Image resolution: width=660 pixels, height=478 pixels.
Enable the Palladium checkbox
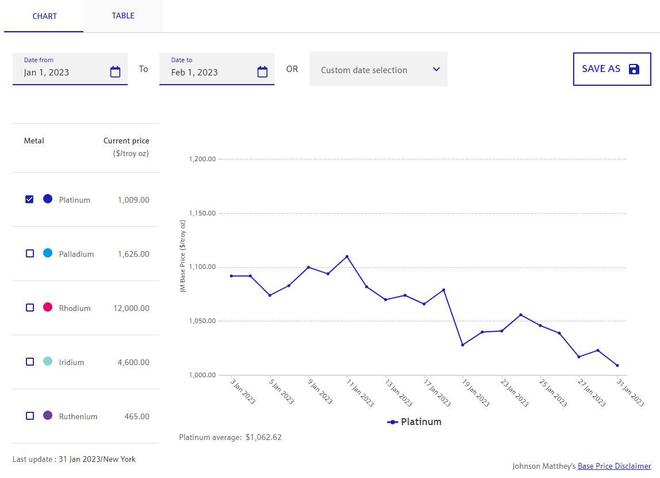[30, 254]
